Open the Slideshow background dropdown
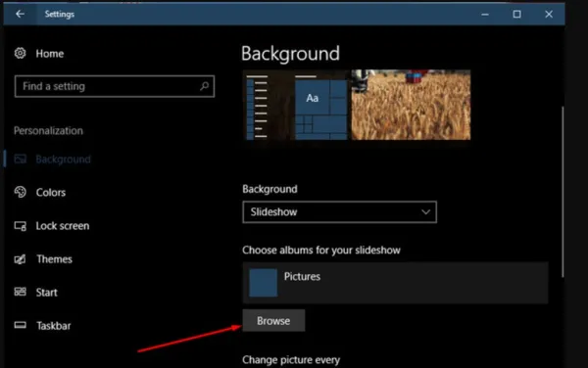Screen dimensions: 588x368 pyautogui.click(x=339, y=211)
